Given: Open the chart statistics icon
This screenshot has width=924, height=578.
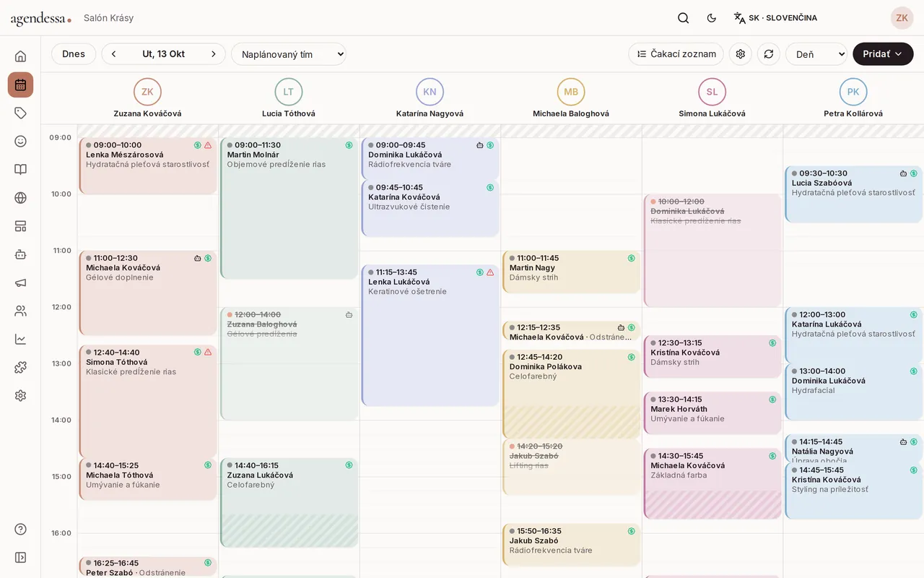Looking at the screenshot, I should click(20, 339).
